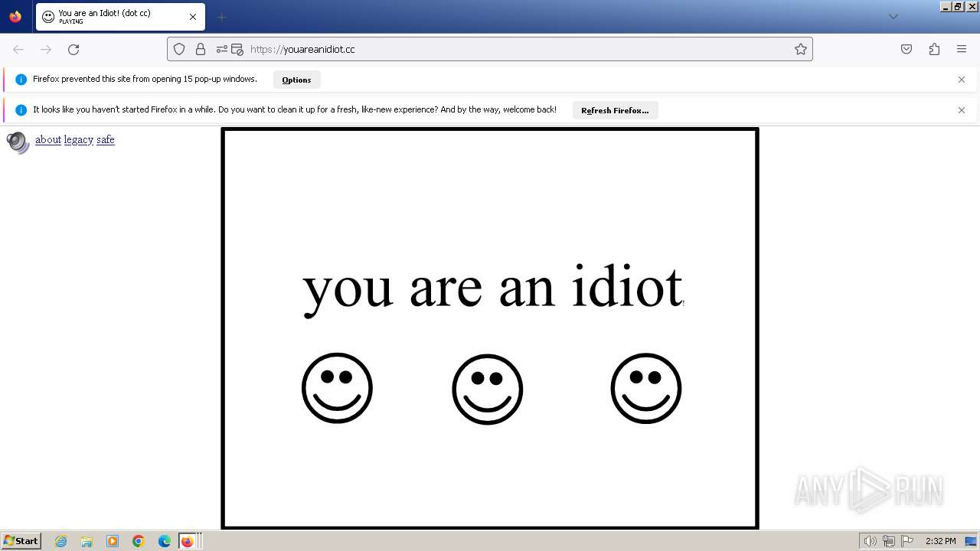Go forward to the next page
The height and width of the screenshot is (551, 980).
(x=46, y=49)
